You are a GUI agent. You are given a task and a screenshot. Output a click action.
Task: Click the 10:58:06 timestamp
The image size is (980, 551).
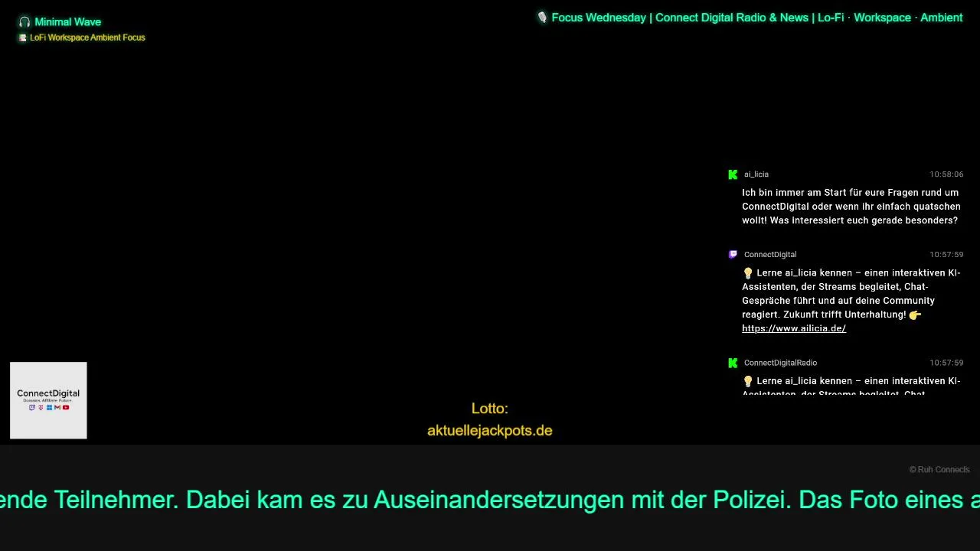pos(946,174)
